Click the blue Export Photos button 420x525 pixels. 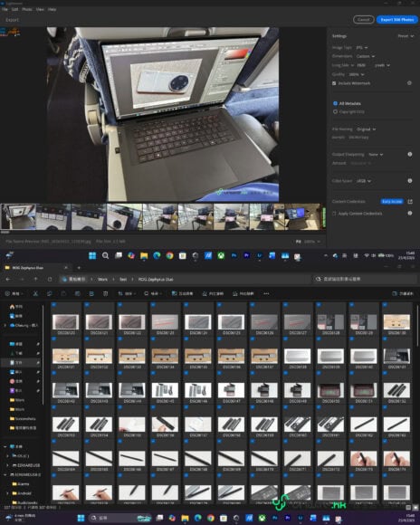[x=396, y=20]
